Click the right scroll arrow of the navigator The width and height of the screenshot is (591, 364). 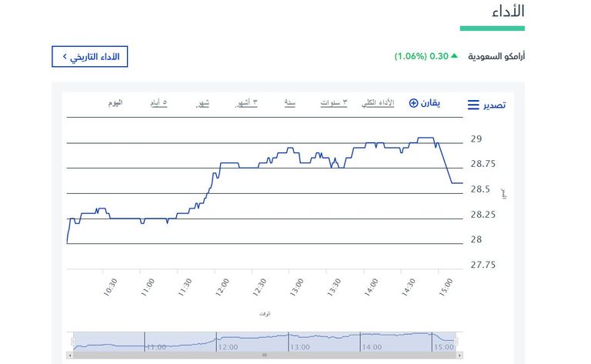459,356
